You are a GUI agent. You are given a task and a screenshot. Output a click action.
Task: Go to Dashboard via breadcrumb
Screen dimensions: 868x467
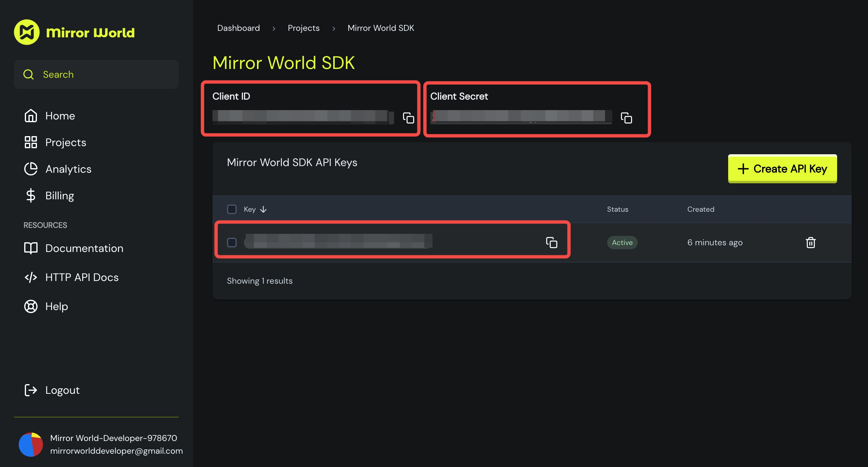tap(238, 28)
